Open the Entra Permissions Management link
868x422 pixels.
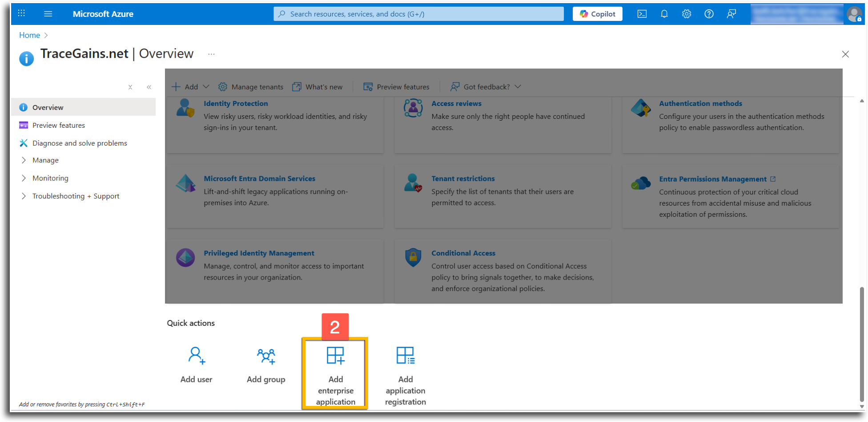tap(713, 179)
